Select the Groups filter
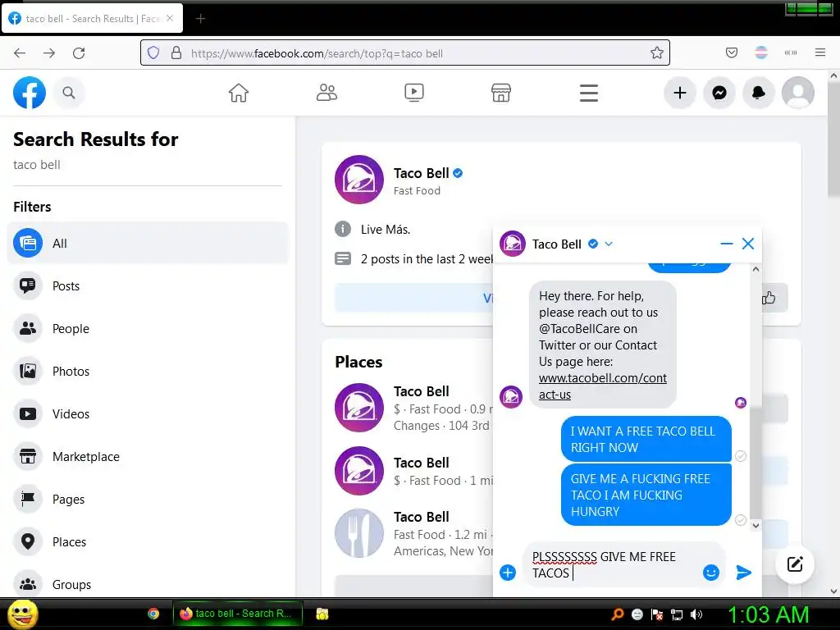Screen dimensions: 840x630 (148, 584)
